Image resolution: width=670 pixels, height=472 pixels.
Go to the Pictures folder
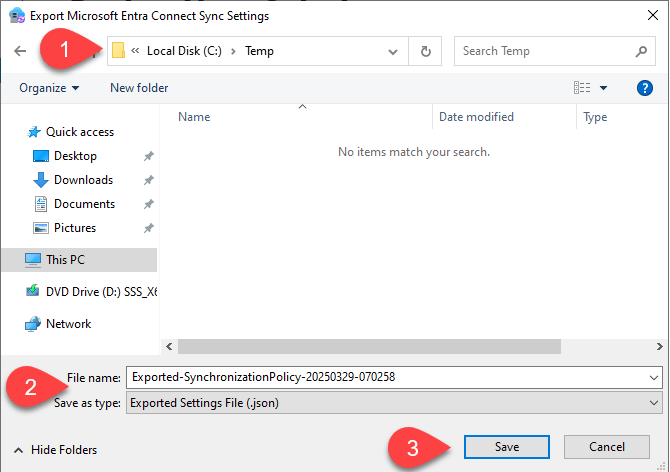pyautogui.click(x=75, y=228)
